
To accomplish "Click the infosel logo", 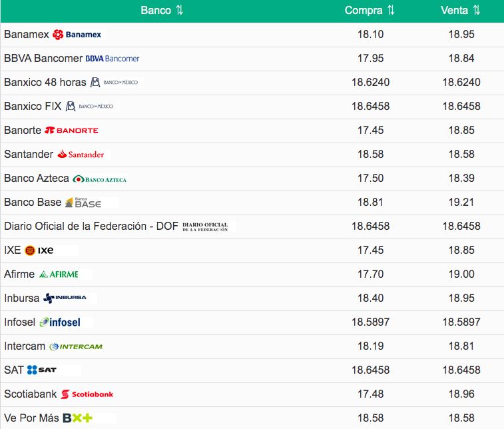I will [60, 322].
